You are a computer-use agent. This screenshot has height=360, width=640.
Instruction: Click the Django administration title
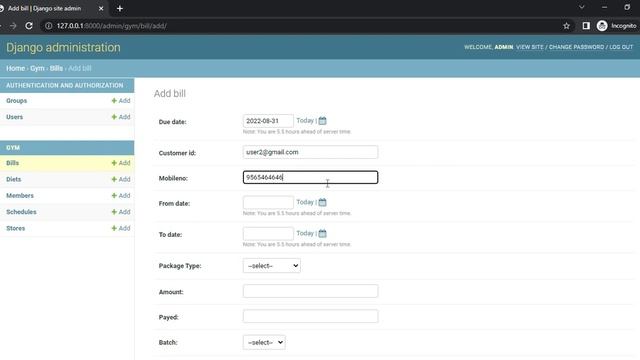63,47
